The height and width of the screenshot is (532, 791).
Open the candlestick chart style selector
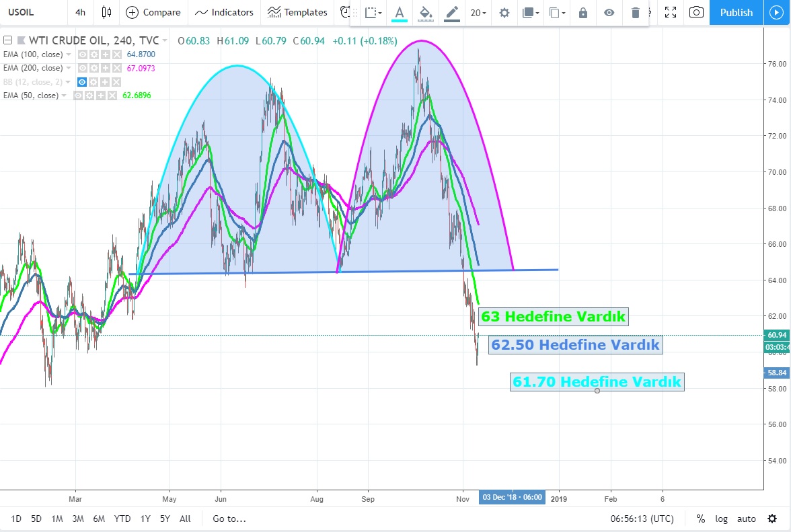[106, 12]
